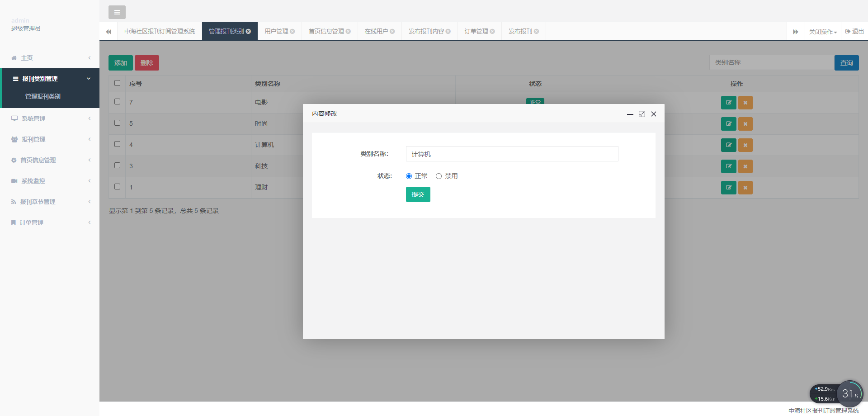Image resolution: width=868 pixels, height=416 pixels.
Task: Close the 用户管理 tab via its x icon
Action: pyautogui.click(x=292, y=31)
